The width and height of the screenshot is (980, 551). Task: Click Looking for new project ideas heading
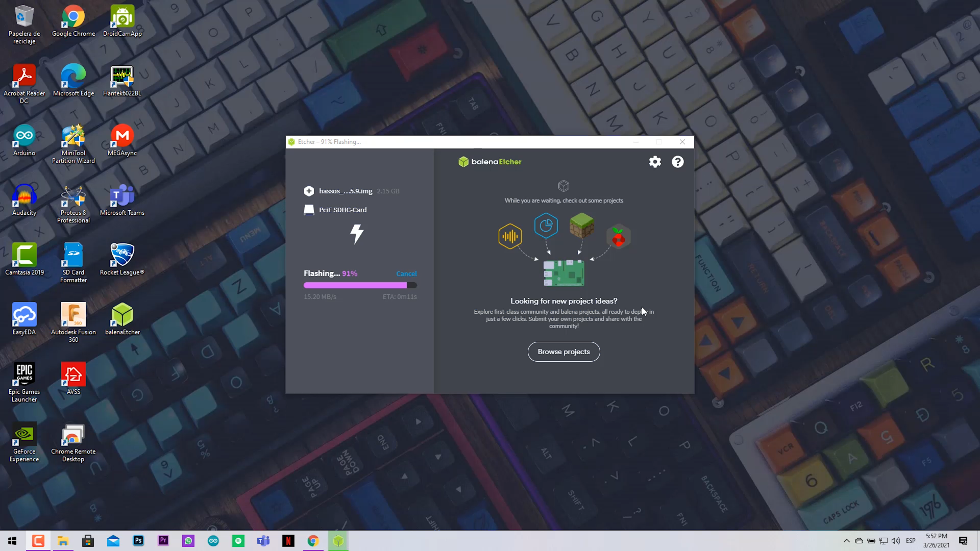pos(563,301)
